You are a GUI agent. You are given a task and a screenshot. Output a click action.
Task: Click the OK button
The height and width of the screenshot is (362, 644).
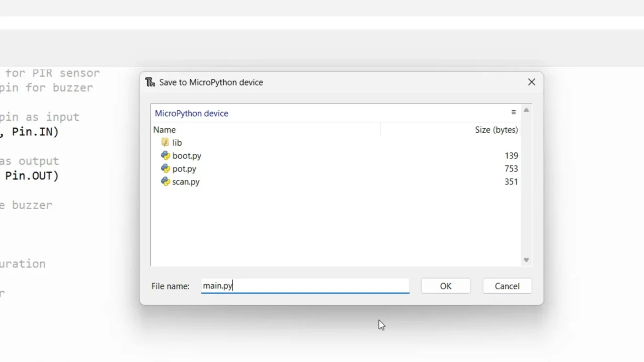click(446, 286)
